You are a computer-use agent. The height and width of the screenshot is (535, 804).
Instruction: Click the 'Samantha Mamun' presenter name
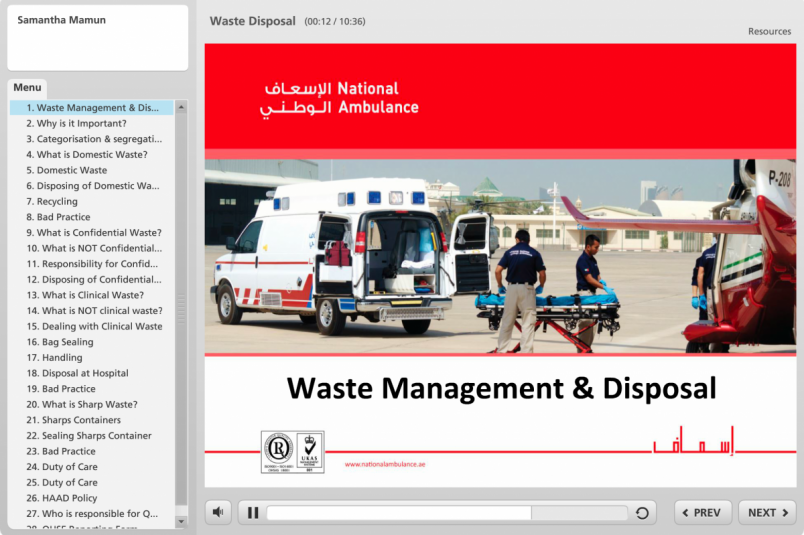point(62,20)
